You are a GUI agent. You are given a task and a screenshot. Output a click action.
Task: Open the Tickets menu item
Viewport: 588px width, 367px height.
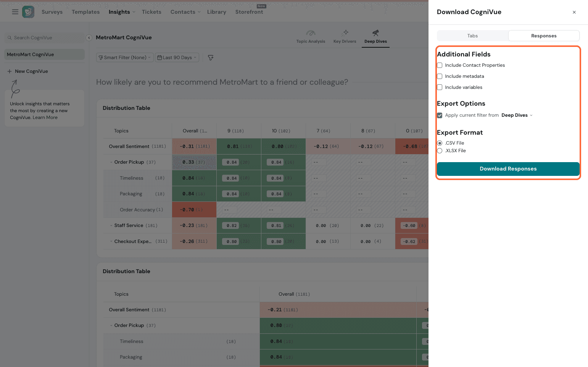pyautogui.click(x=151, y=12)
